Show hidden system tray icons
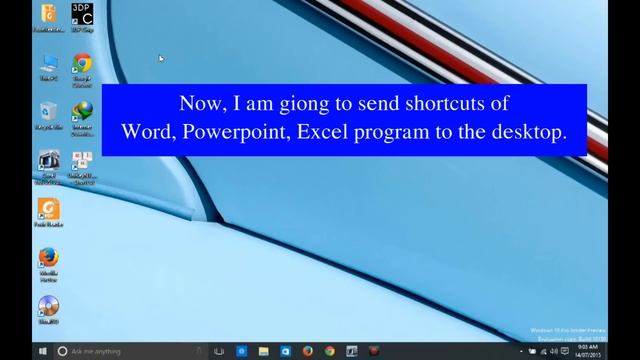 pos(521,351)
